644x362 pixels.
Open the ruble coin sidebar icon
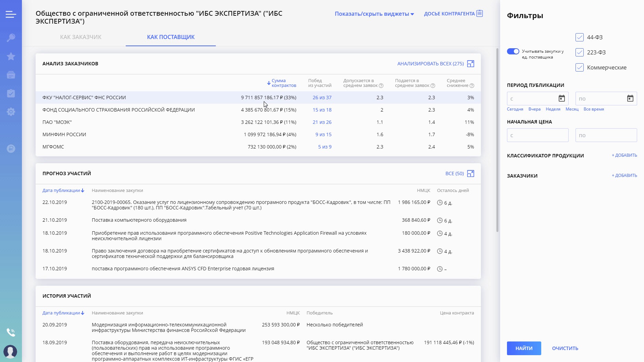pyautogui.click(x=11, y=148)
